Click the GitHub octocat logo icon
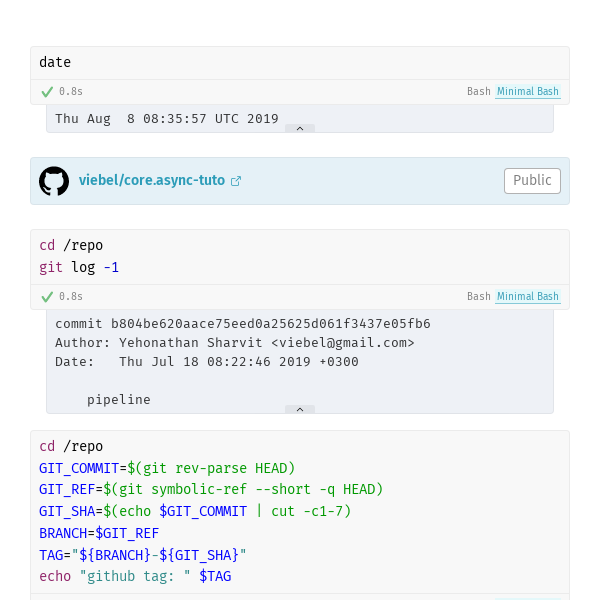This screenshot has width=600, height=600. coord(54,181)
